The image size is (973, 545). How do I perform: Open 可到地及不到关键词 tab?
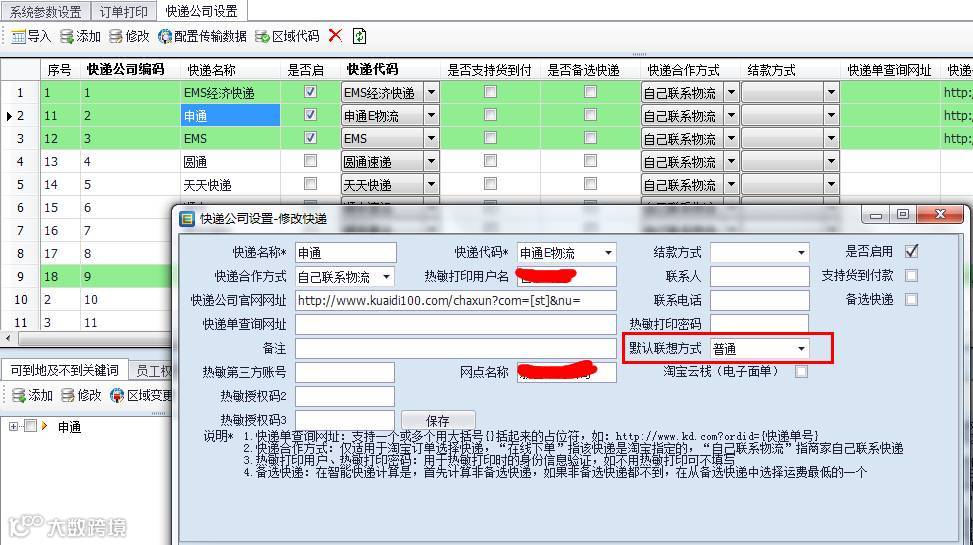pos(65,370)
